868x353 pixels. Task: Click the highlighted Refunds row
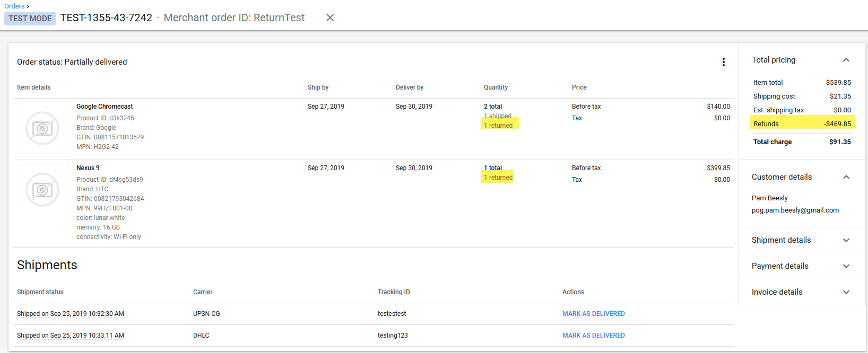802,124
